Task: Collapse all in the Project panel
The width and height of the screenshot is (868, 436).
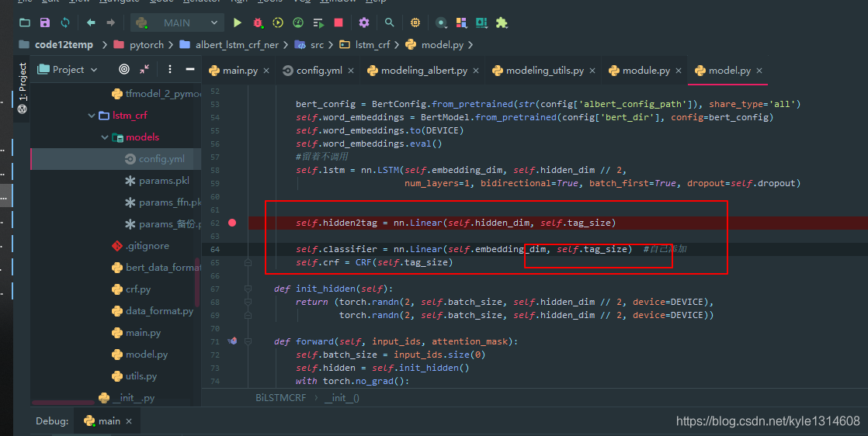Action: tap(144, 69)
